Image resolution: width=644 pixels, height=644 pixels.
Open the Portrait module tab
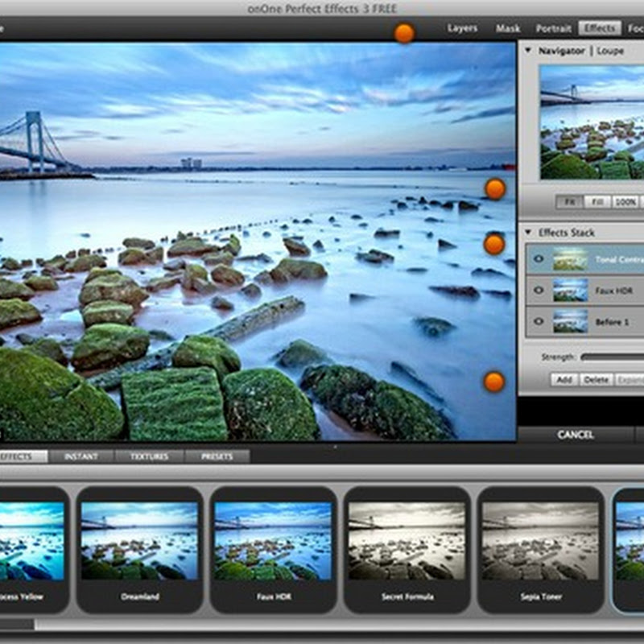pos(553,28)
